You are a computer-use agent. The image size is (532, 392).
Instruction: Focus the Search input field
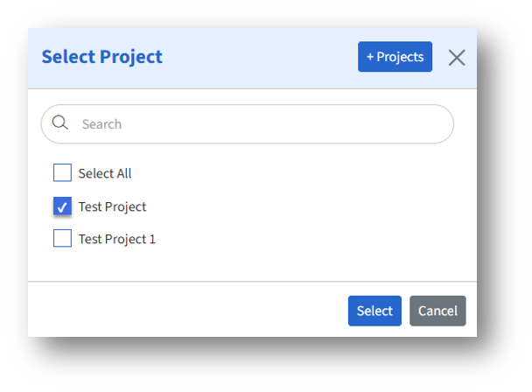254,124
